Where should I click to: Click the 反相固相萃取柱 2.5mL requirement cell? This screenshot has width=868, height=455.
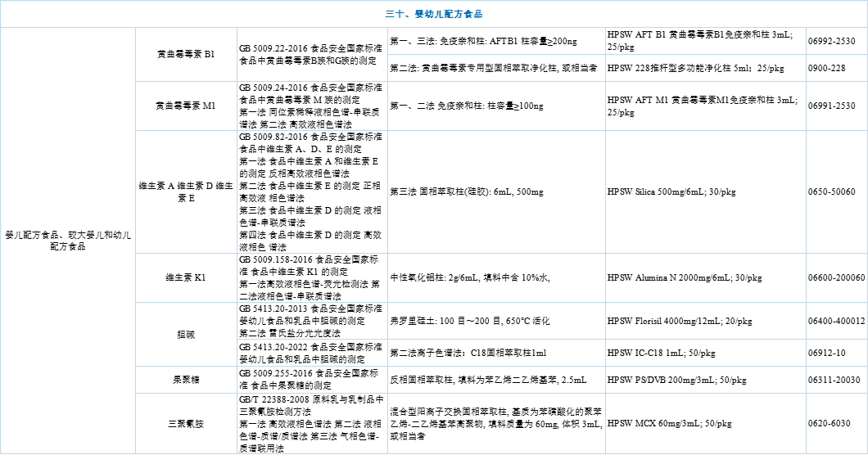pos(496,380)
